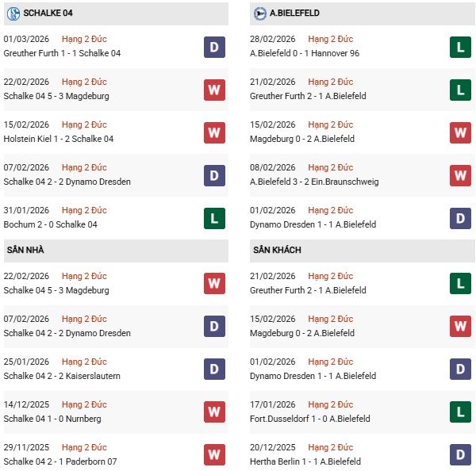Click the L badge for A.Bielefeld 0-1 Hannover 96
Image resolution: width=476 pixels, height=471 pixels.
pos(461,47)
